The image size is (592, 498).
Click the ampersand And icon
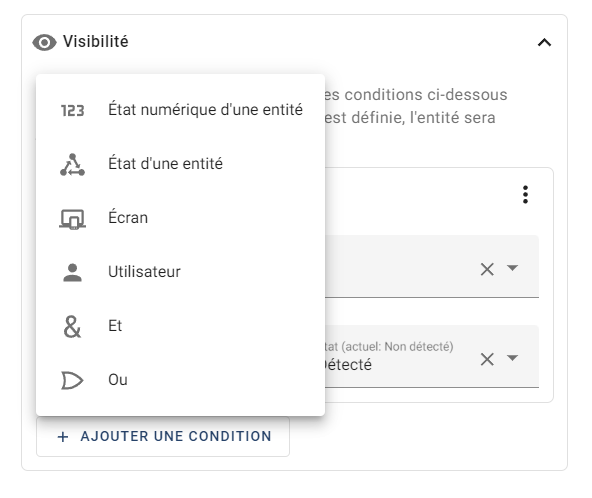point(72,327)
